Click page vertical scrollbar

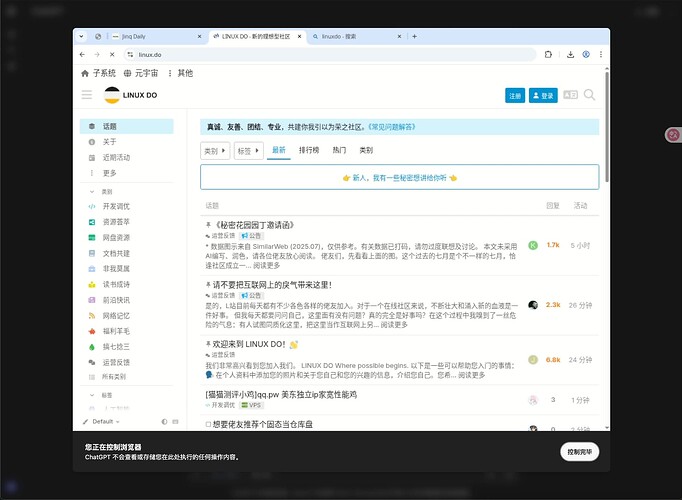point(606,127)
